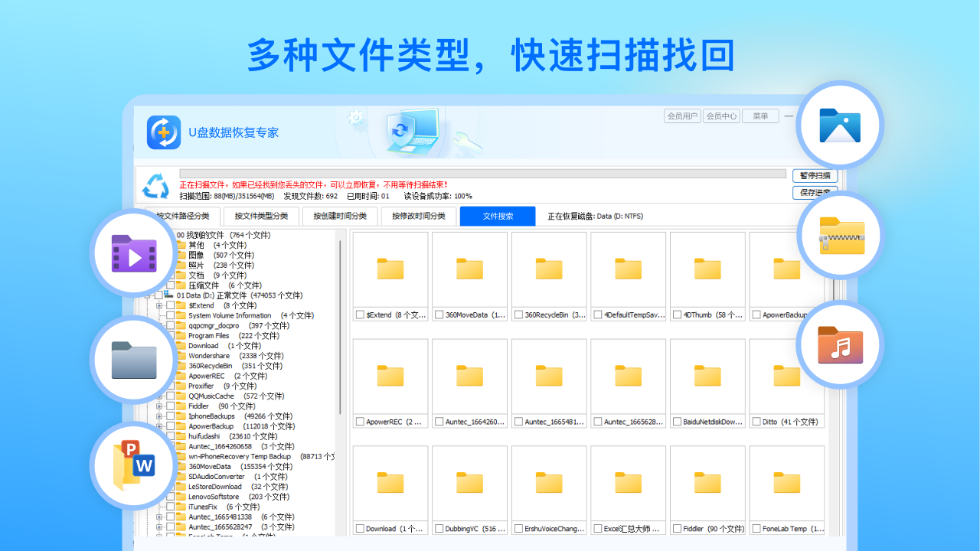Image resolution: width=980 pixels, height=551 pixels.
Task: Click the spinning scan recycle icon
Action: [x=156, y=187]
